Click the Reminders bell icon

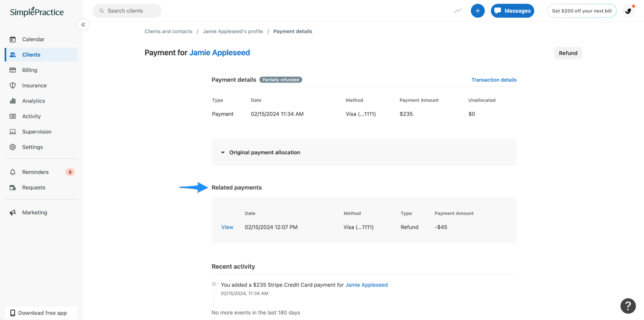pos(13,172)
